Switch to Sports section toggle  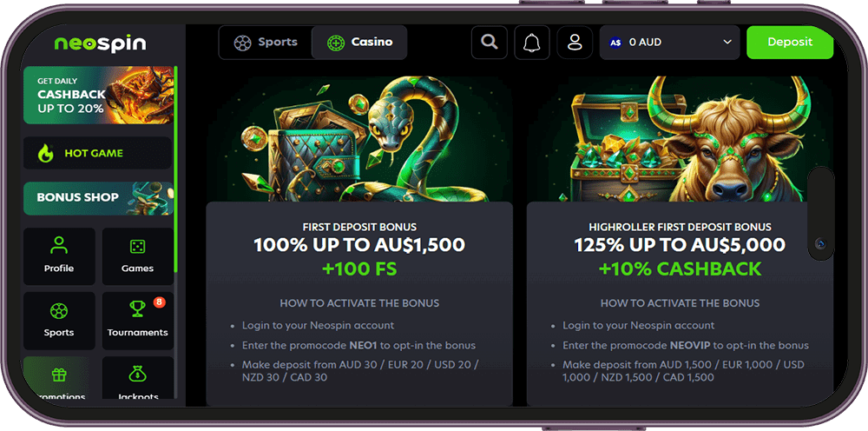coord(266,42)
